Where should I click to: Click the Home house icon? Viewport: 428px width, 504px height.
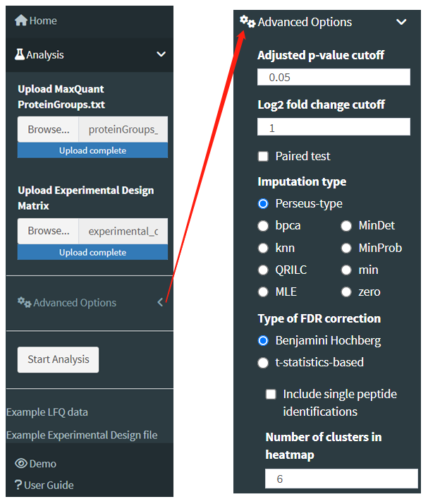(20, 20)
